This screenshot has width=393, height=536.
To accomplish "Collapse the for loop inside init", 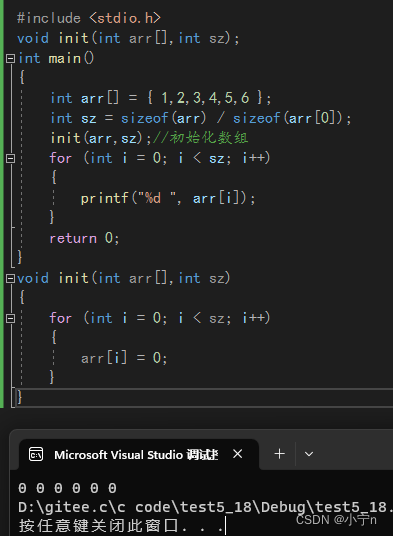I will click(x=11, y=319).
